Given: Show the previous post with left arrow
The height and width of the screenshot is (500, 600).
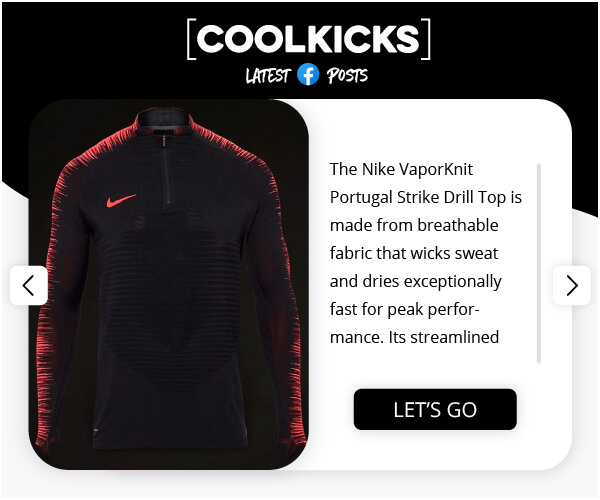Looking at the screenshot, I should (29, 285).
